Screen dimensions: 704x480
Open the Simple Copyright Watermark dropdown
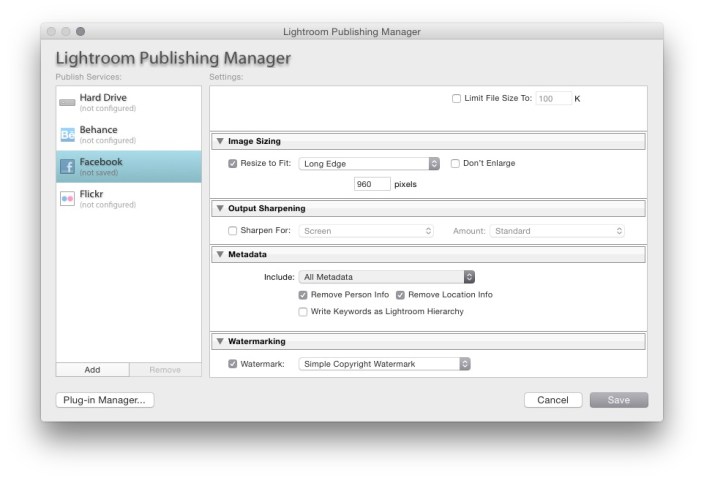(x=384, y=364)
